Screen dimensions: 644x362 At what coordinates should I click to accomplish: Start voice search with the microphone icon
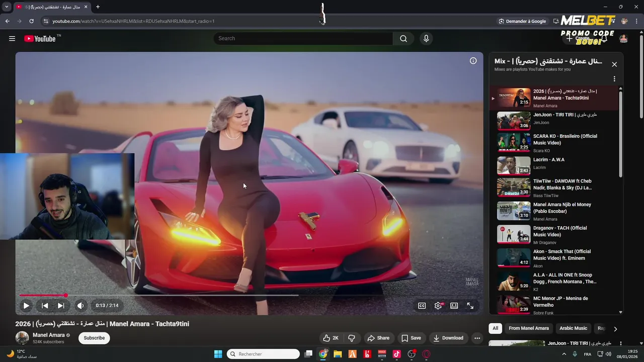tap(426, 39)
